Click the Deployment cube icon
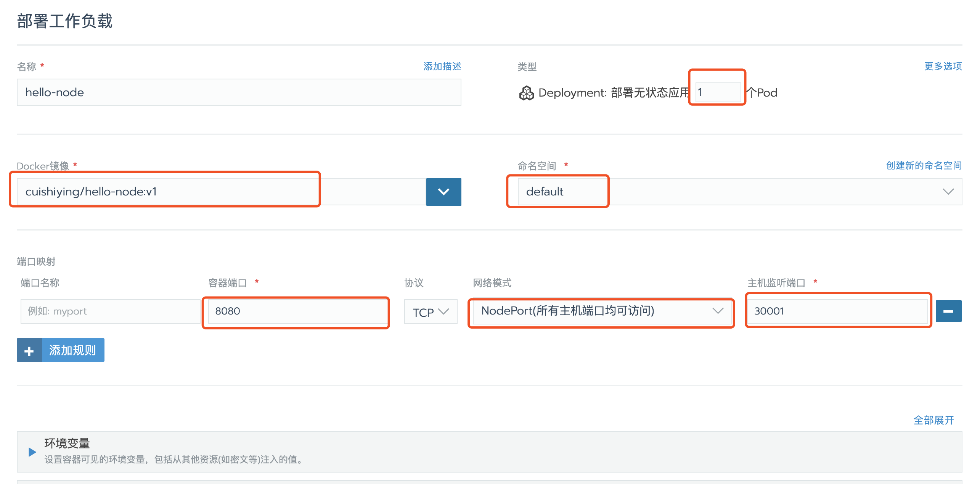 (526, 93)
